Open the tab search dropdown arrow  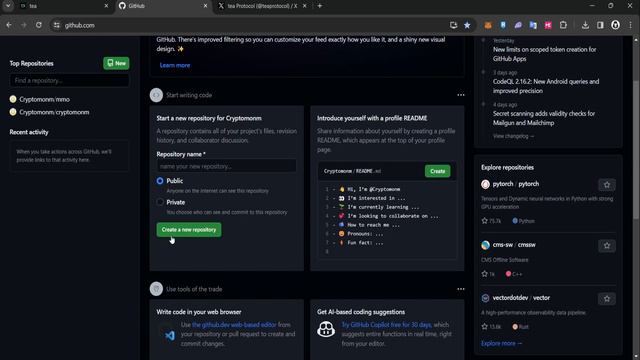(8, 6)
